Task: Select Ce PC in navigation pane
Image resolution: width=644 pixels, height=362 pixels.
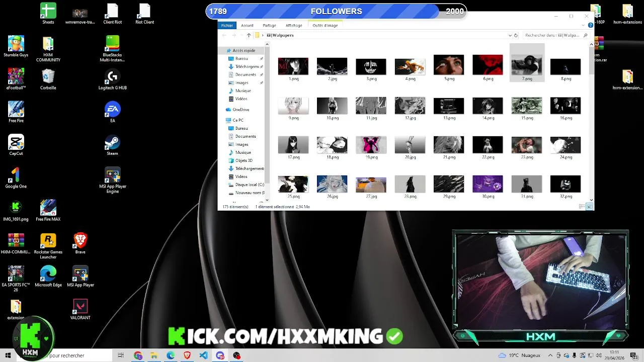Action: click(237, 120)
